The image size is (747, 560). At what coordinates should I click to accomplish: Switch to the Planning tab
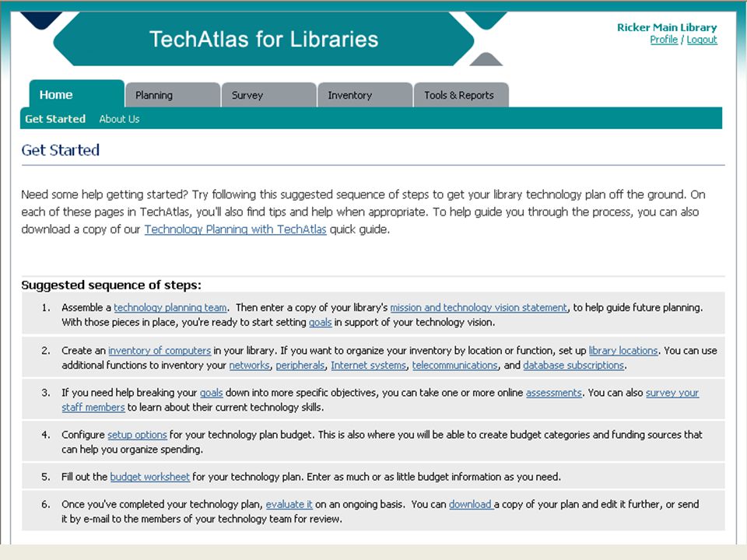[173, 95]
